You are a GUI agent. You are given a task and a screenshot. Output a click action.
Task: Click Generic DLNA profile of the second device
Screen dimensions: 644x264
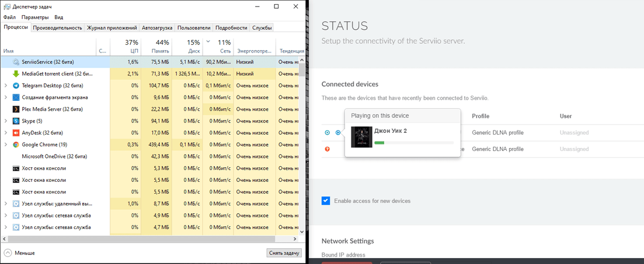(498, 149)
